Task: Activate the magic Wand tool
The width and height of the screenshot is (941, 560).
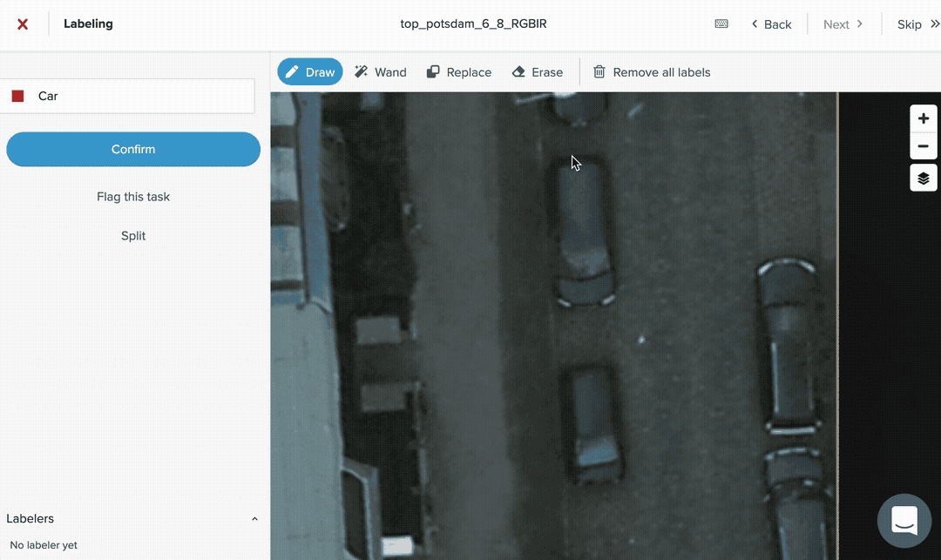Action: (x=380, y=72)
